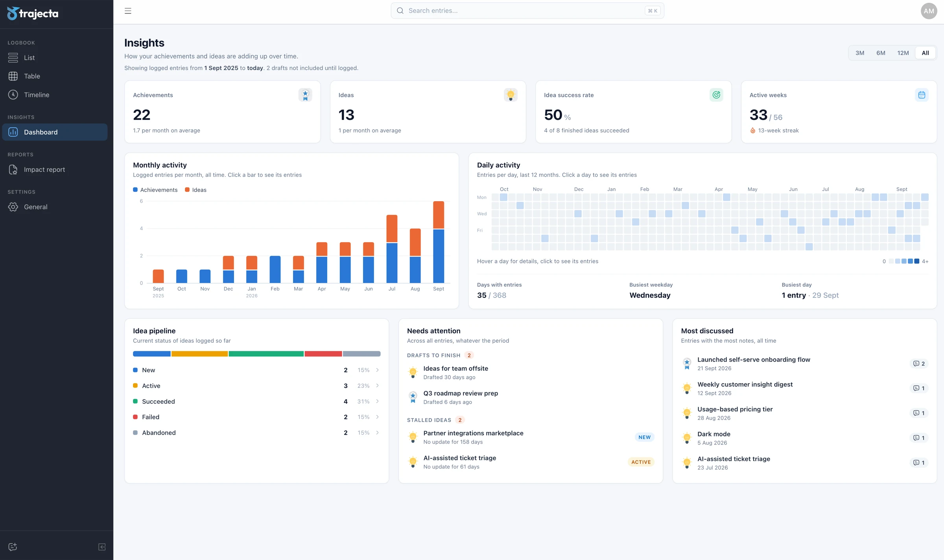Click the ACTIVE status badge
The image size is (944, 560).
point(641,462)
